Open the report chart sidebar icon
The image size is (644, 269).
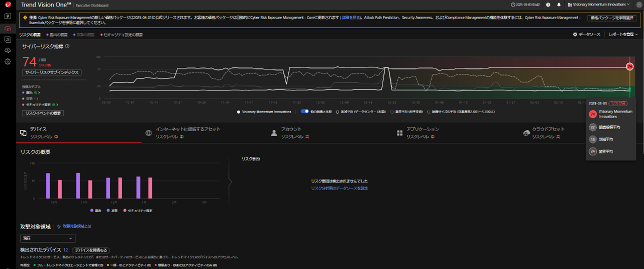tap(8, 39)
